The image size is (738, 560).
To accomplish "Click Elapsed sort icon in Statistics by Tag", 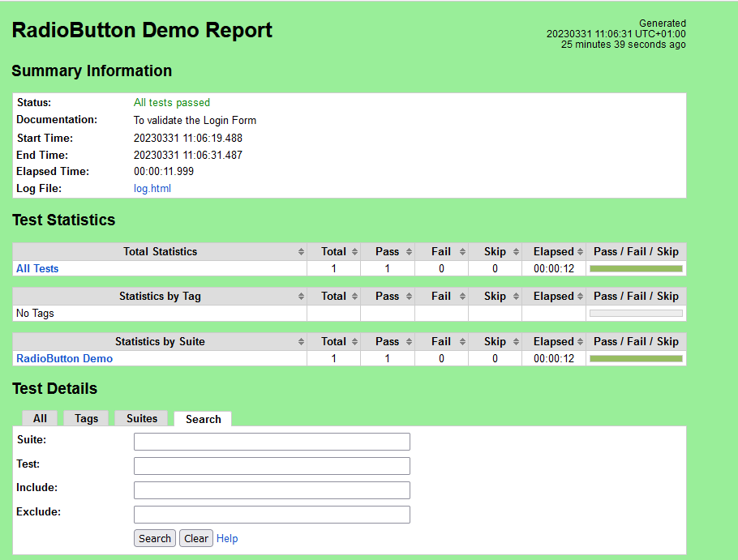I will coord(580,297).
